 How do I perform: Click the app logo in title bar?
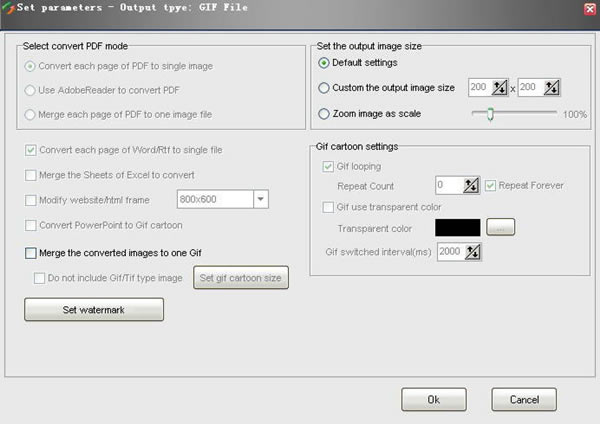(8, 8)
